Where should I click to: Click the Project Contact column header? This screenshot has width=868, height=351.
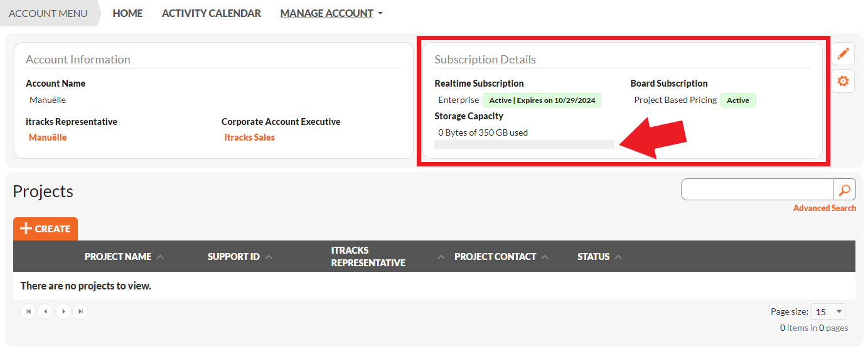click(495, 257)
